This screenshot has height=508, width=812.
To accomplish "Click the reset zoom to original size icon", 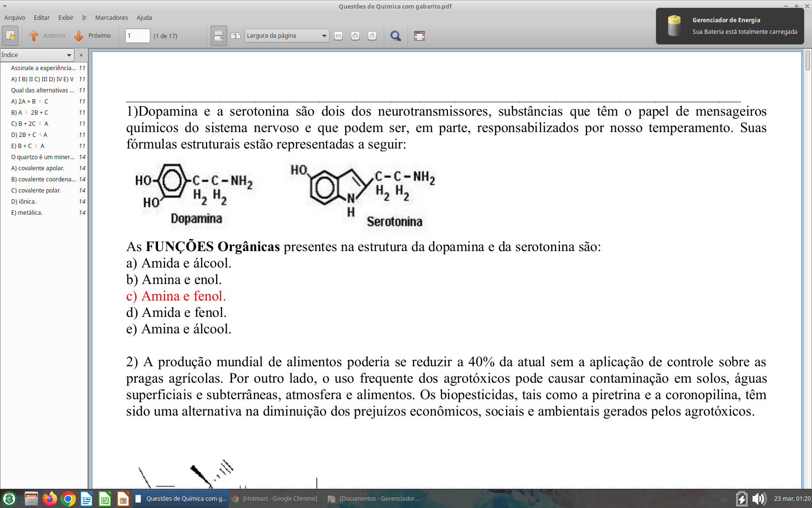I will pos(372,36).
